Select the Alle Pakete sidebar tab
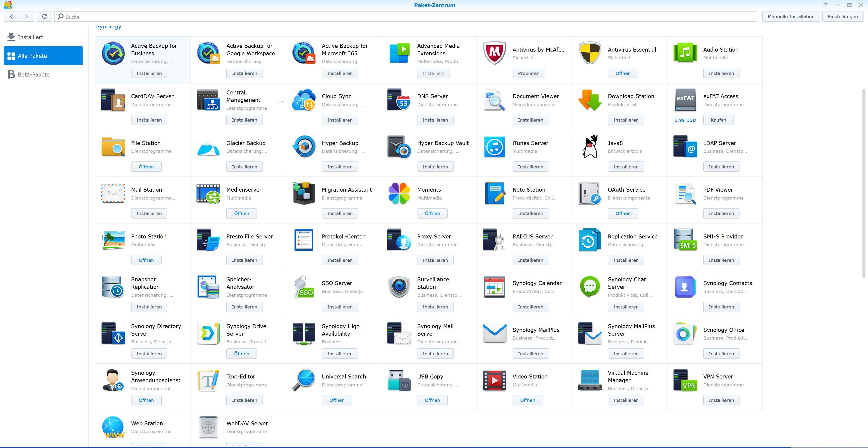Viewport: 868px width, 448px height. point(43,56)
